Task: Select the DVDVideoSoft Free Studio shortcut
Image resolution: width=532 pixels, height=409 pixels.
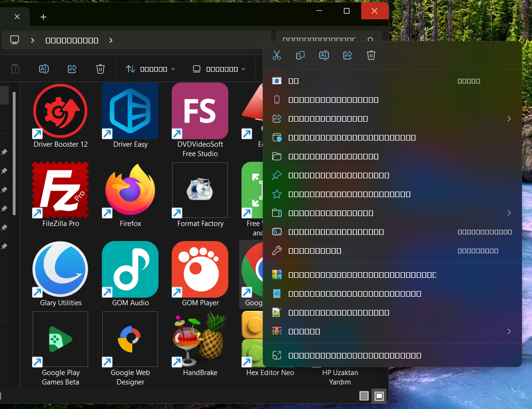Action: (x=200, y=120)
